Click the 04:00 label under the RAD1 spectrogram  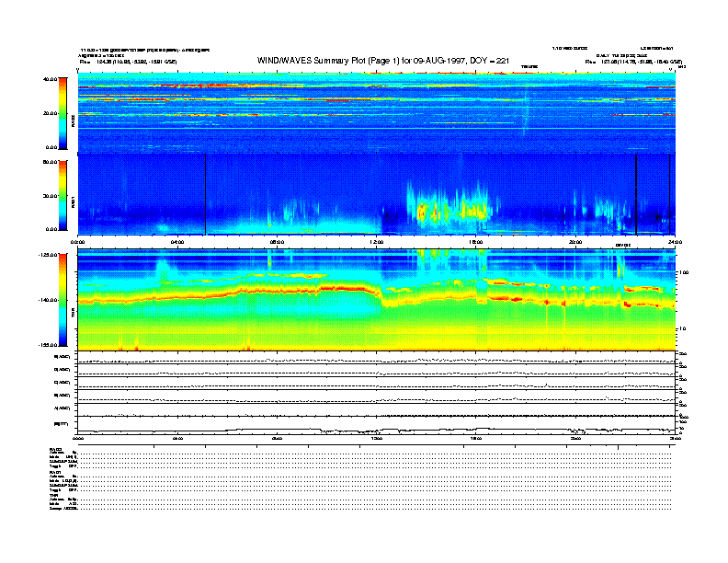point(177,242)
